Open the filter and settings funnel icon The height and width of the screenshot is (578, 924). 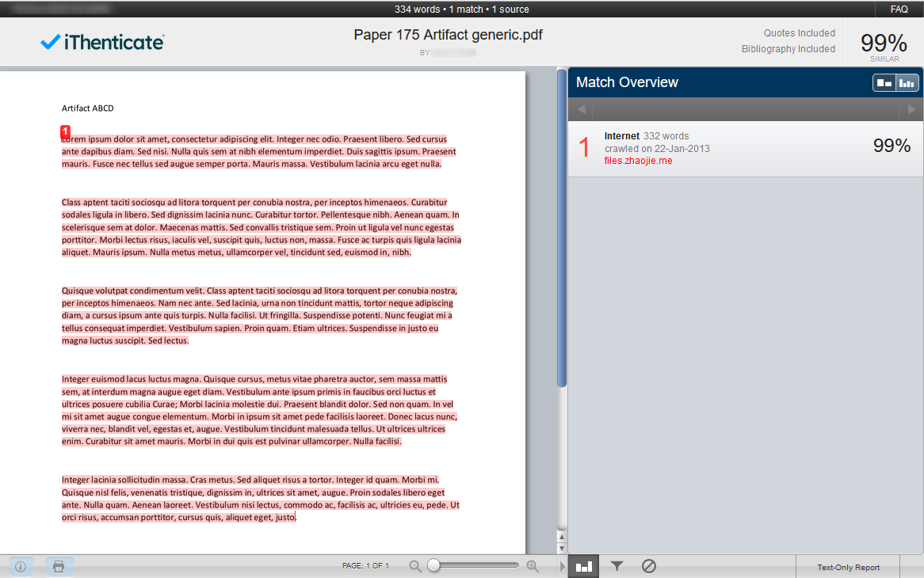coord(617,566)
